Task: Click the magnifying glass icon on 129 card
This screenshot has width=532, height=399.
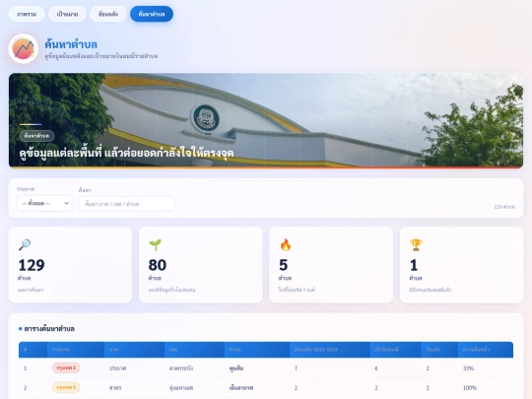Action: (x=25, y=244)
